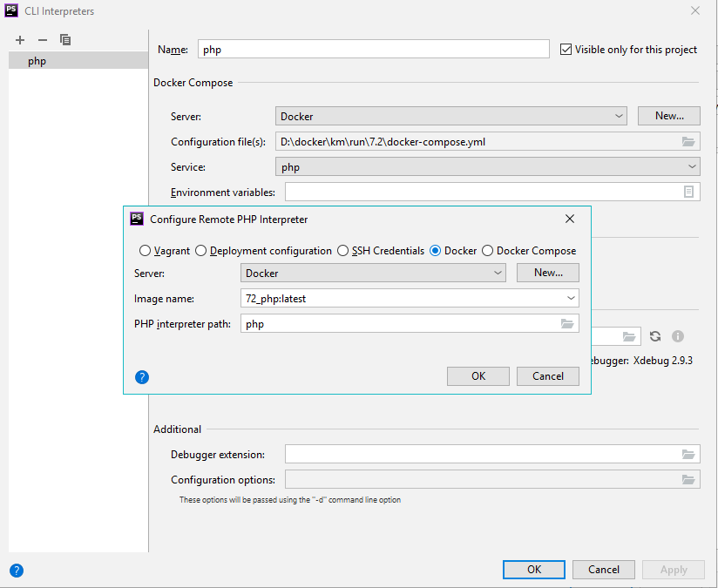
Task: Select the Vagrant radio button
Action: point(146,251)
